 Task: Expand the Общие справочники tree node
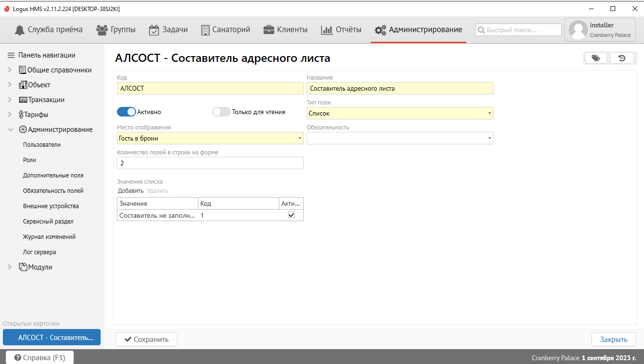point(10,70)
